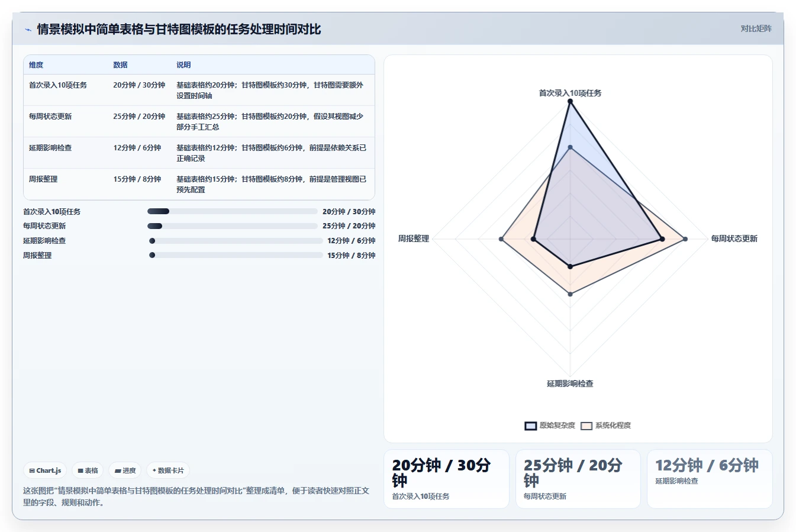Click table value 12分钟 / 6分钟

[x=137, y=148]
